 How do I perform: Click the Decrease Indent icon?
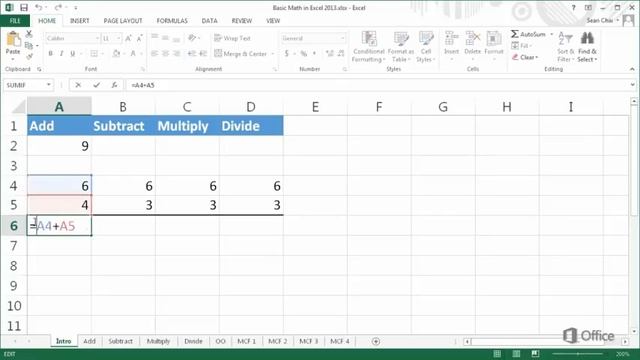point(192,53)
